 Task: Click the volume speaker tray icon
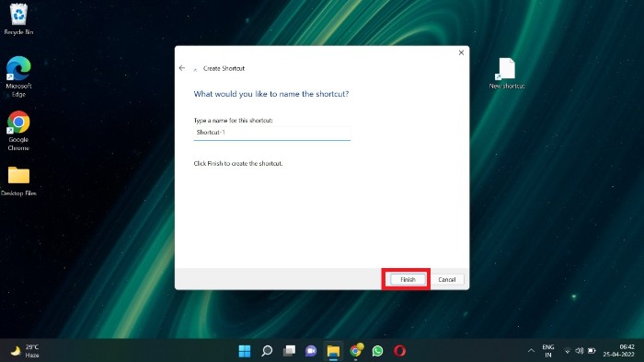pyautogui.click(x=580, y=351)
